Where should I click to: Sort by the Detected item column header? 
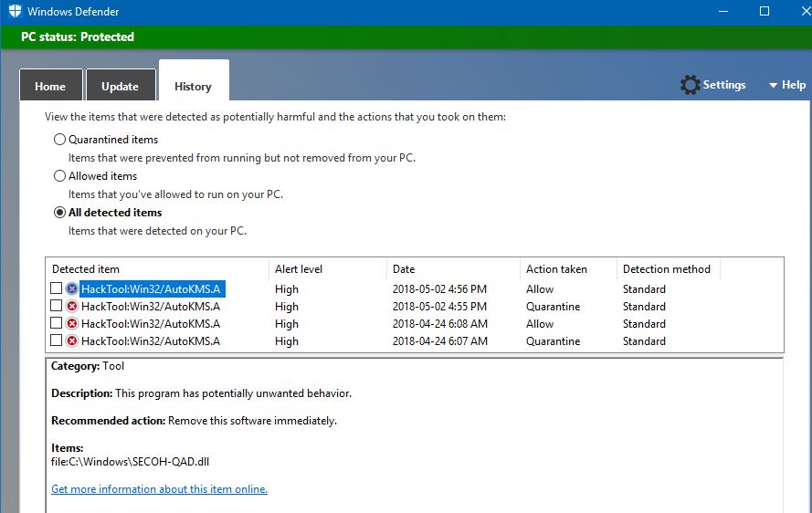coord(157,269)
